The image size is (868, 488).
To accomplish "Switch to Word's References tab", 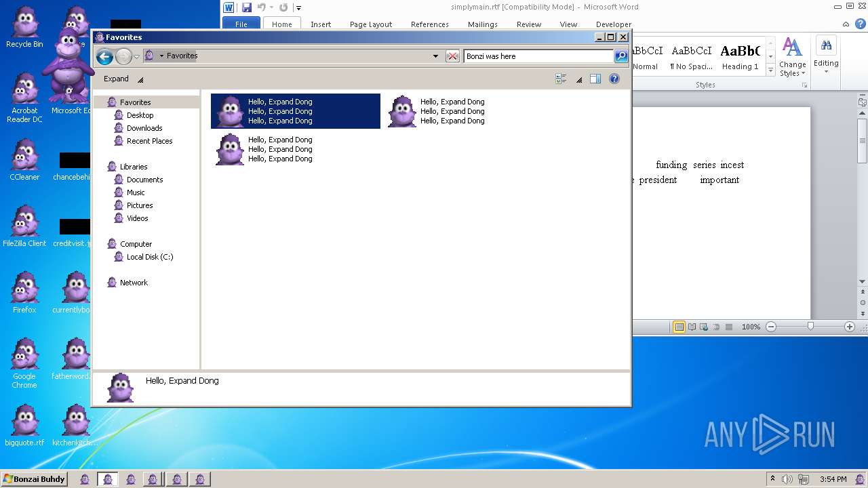I will pyautogui.click(x=430, y=24).
